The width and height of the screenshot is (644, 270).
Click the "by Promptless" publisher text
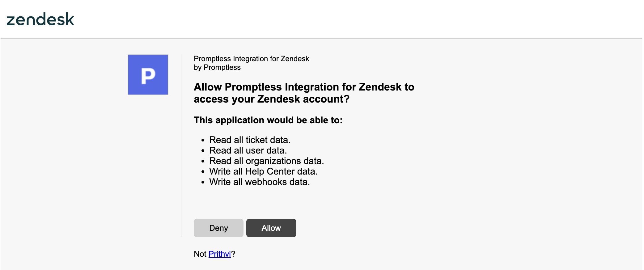point(217,67)
